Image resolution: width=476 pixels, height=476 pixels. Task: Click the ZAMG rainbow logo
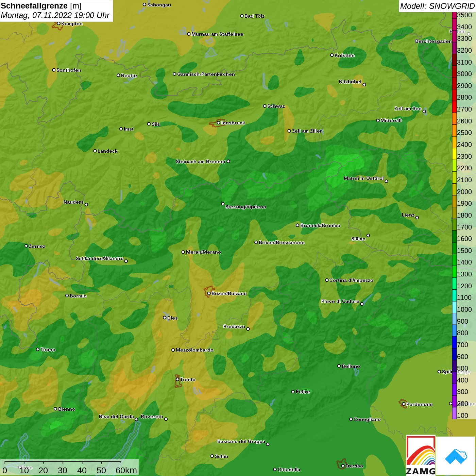pyautogui.click(x=421, y=456)
